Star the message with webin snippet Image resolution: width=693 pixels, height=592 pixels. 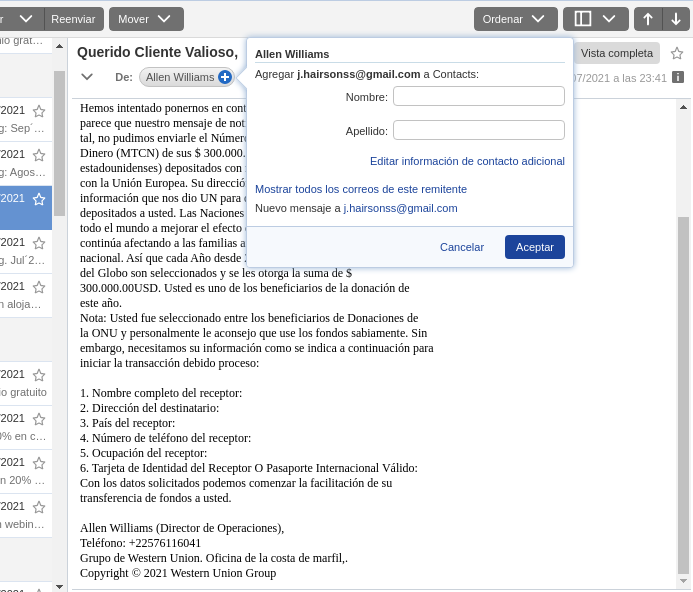pos(39,507)
